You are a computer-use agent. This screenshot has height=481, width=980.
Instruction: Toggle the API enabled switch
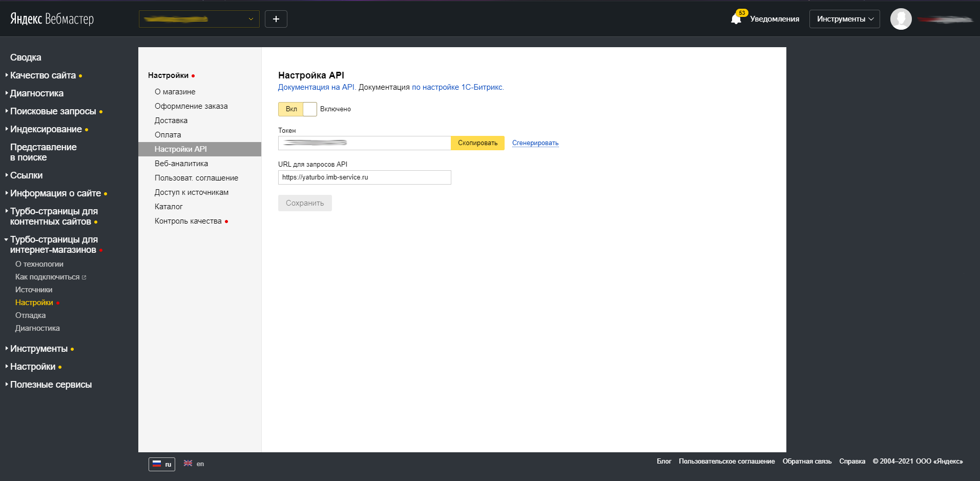(x=298, y=109)
